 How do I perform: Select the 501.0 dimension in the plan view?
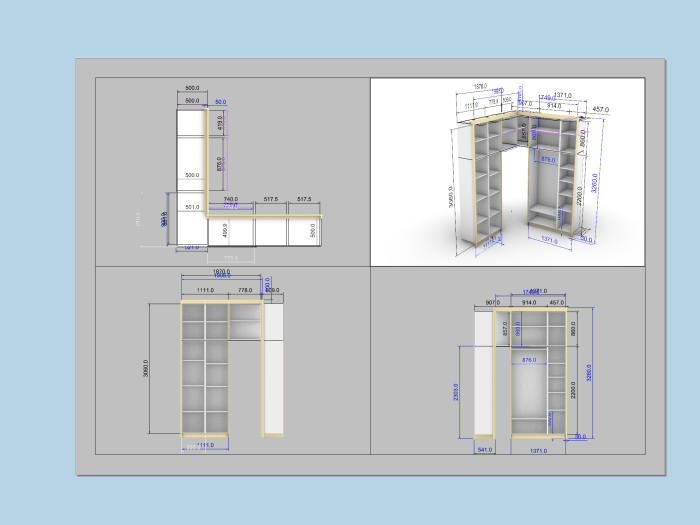[x=192, y=207]
